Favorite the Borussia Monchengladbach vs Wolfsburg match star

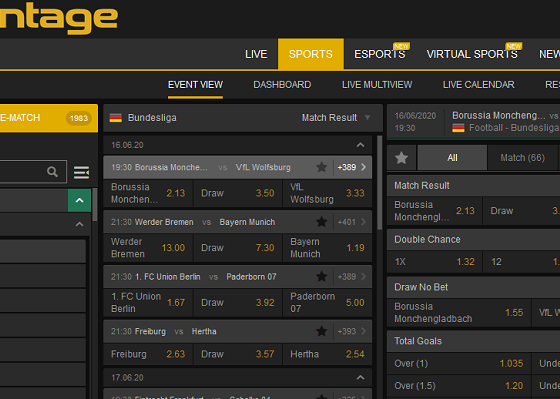tap(321, 167)
